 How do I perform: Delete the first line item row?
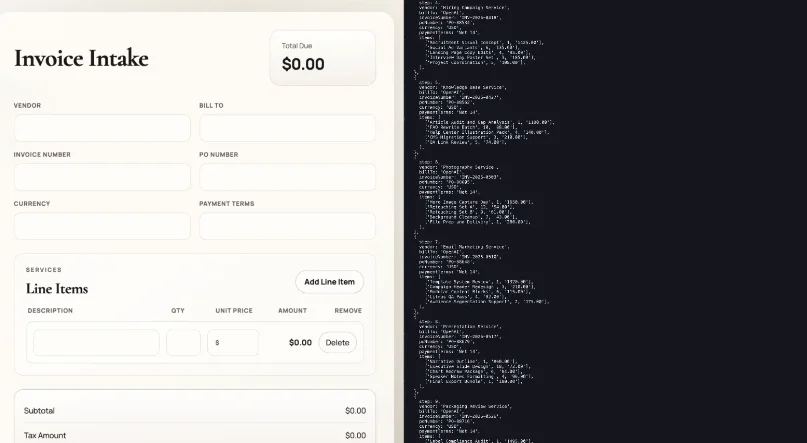click(x=337, y=342)
